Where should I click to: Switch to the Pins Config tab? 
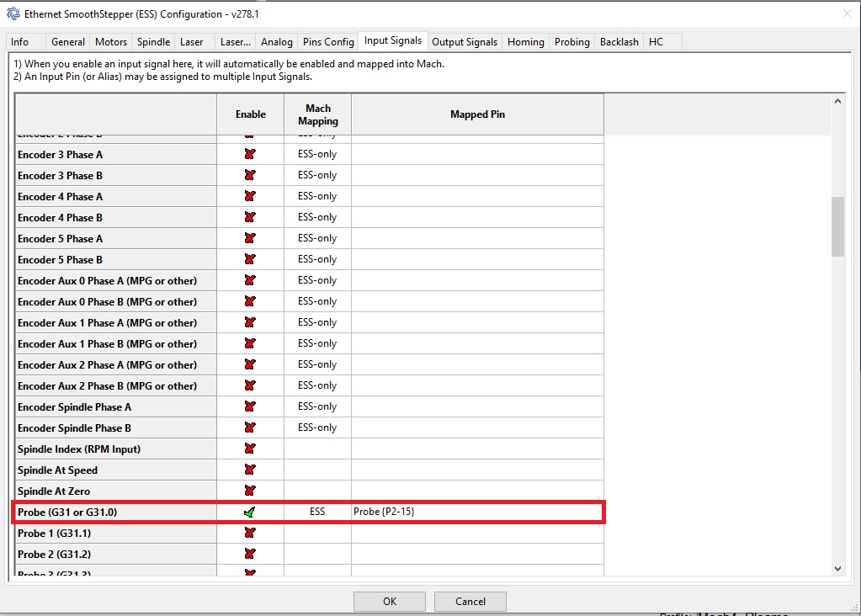pos(327,41)
